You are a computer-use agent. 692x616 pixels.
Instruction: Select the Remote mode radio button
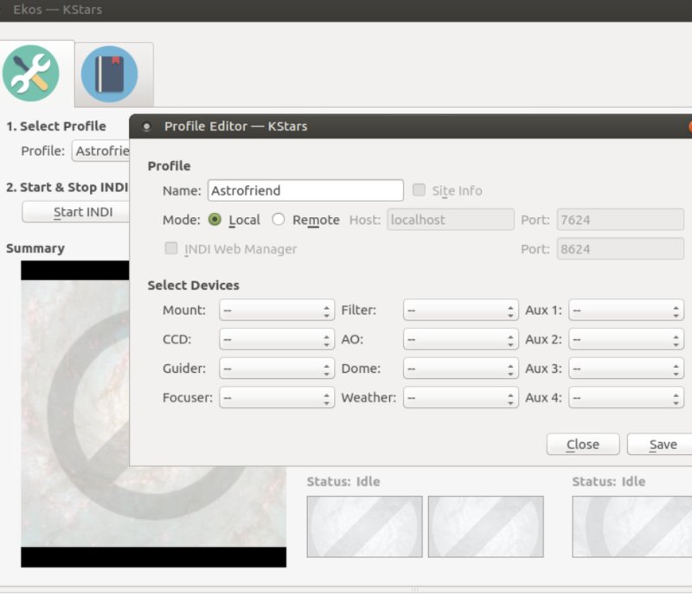(279, 220)
